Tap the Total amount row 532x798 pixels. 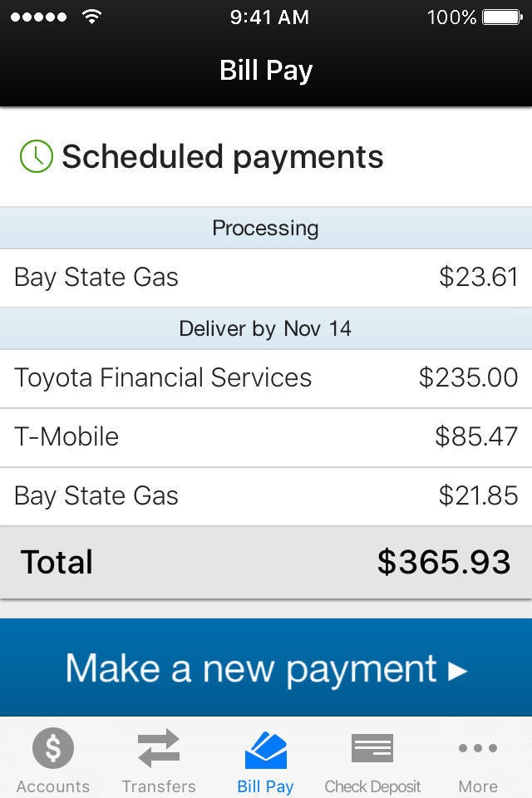[x=266, y=563]
